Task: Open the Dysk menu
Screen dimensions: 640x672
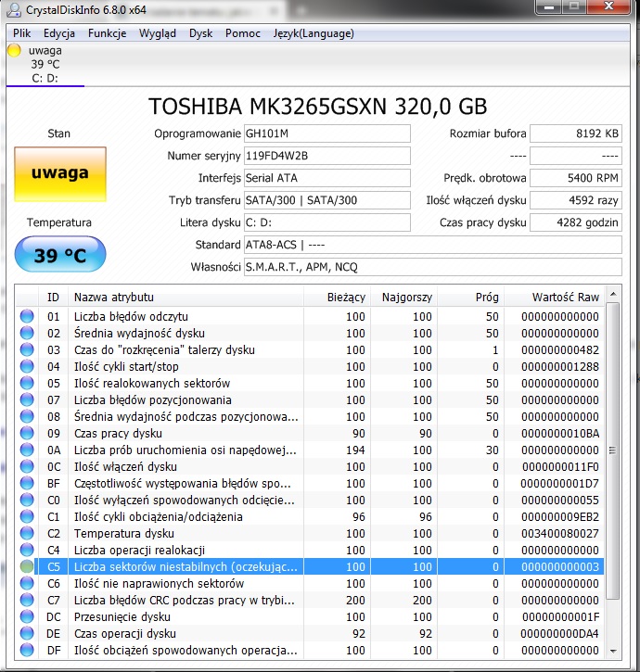Action: (x=200, y=33)
